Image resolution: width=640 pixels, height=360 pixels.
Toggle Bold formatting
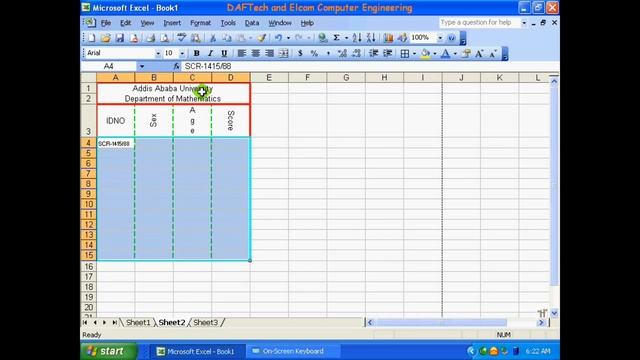196,53
